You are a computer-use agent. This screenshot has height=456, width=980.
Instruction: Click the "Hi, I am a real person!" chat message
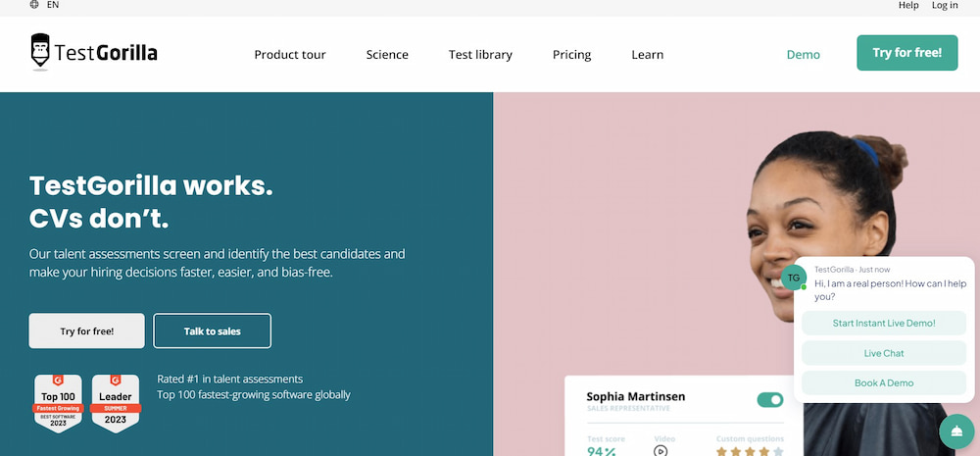coord(891,289)
